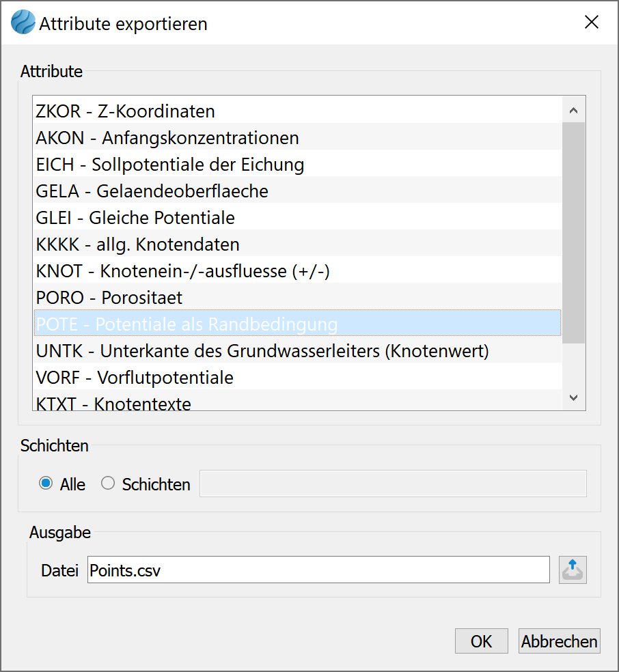Click the Datei input field with Points.csv
The width and height of the screenshot is (619, 672).
pos(318,570)
